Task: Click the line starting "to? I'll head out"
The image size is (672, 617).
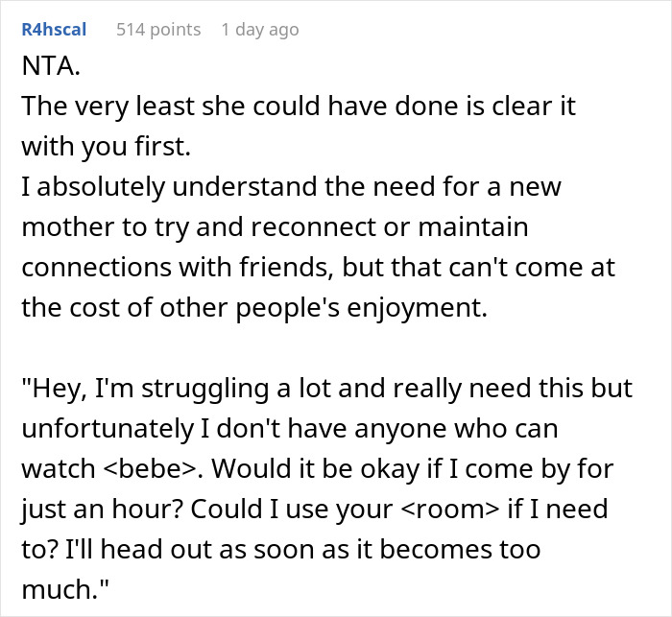Action: click(281, 548)
